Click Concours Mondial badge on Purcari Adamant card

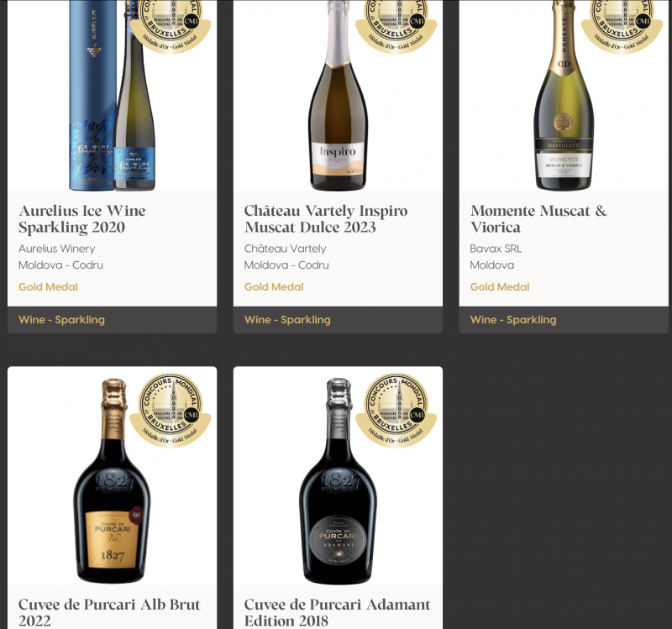click(396, 411)
